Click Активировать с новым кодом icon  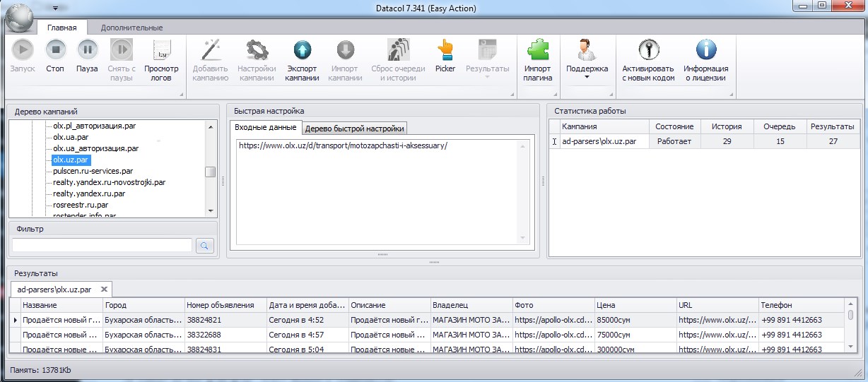coord(648,51)
